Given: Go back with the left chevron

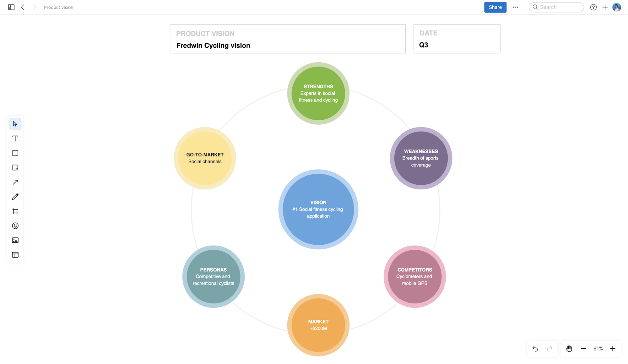Looking at the screenshot, I should pyautogui.click(x=23, y=7).
